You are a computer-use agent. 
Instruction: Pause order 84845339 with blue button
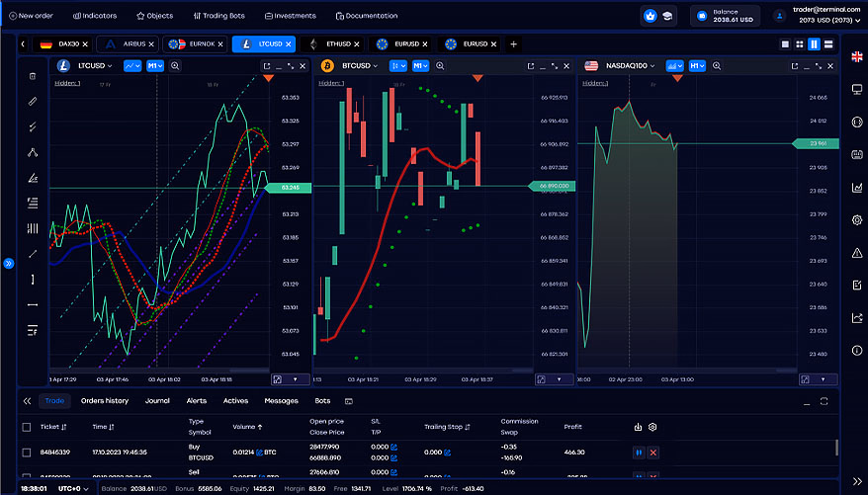pos(639,453)
